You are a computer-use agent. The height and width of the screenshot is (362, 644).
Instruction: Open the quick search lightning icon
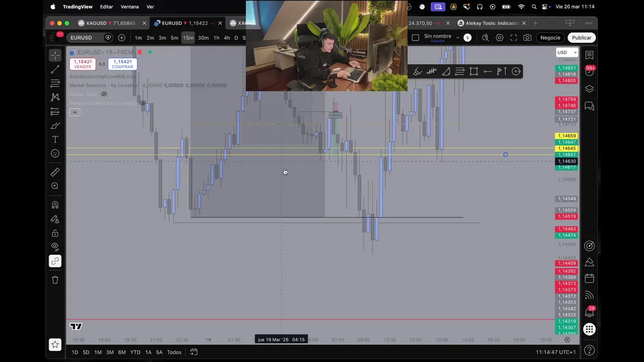[486, 38]
